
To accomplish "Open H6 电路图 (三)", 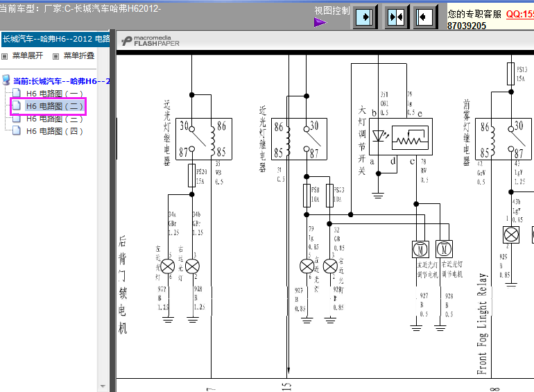I will [x=55, y=119].
